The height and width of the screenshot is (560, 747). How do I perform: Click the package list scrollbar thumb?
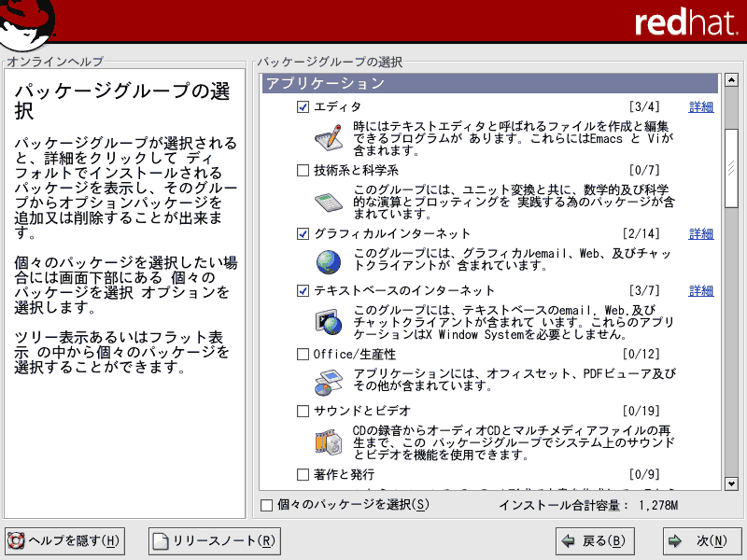click(731, 168)
